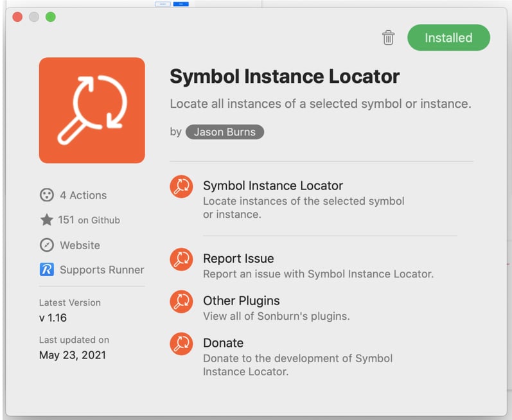Click the Donate action icon
This screenshot has height=420, width=512.
coord(181,344)
